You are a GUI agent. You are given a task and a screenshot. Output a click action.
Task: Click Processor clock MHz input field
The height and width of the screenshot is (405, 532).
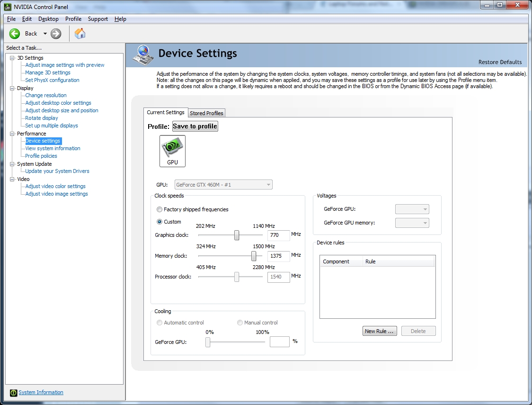(279, 277)
